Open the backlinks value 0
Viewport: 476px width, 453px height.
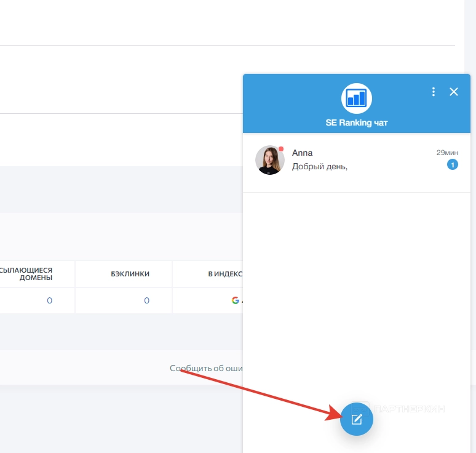click(146, 300)
